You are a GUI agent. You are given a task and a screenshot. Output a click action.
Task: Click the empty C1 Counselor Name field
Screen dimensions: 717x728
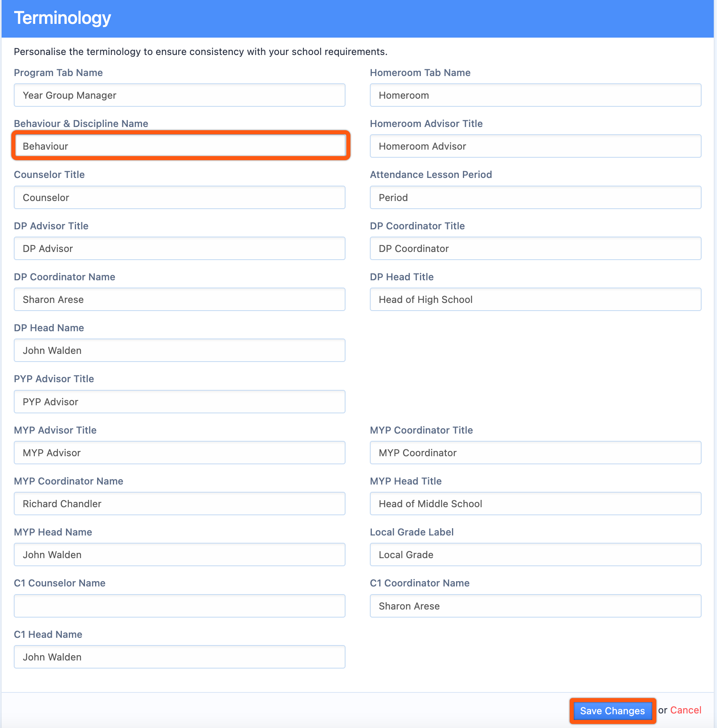point(180,606)
